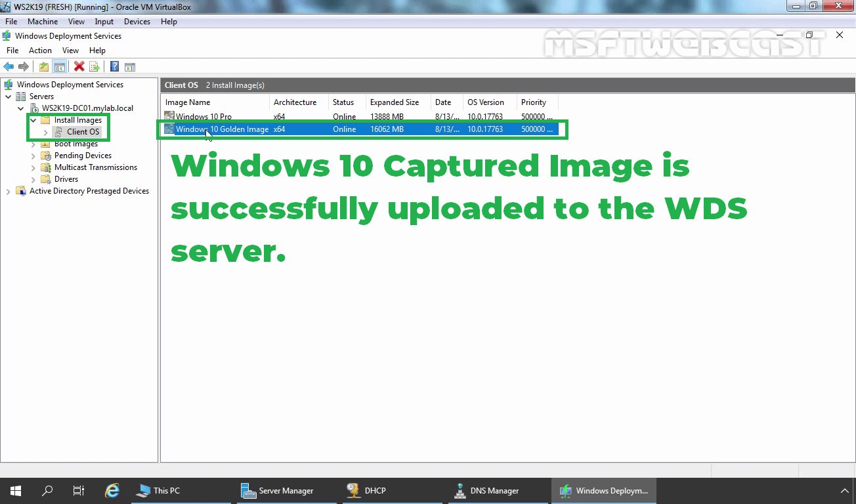Image resolution: width=856 pixels, height=504 pixels.
Task: Collapse the Install Images folder node
Action: [x=33, y=120]
